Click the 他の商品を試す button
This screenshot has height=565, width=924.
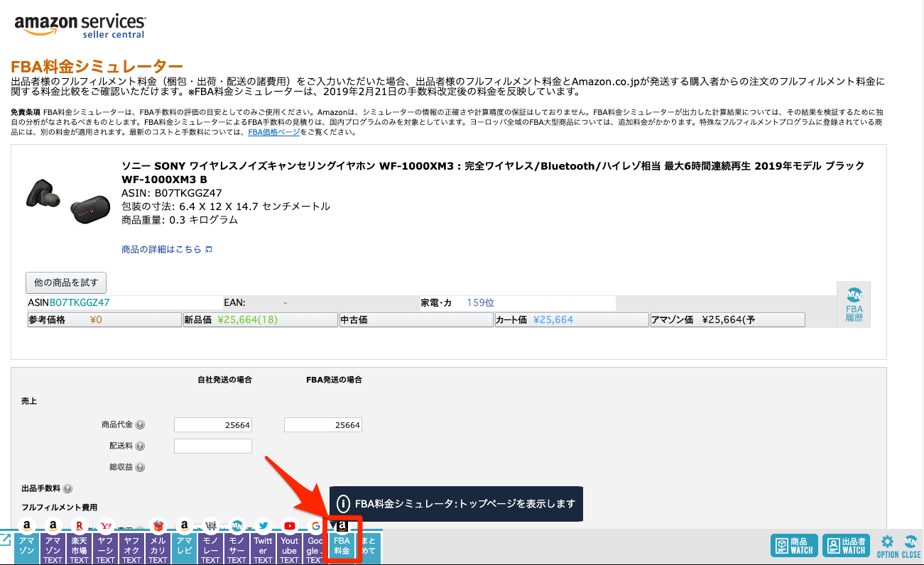click(66, 282)
